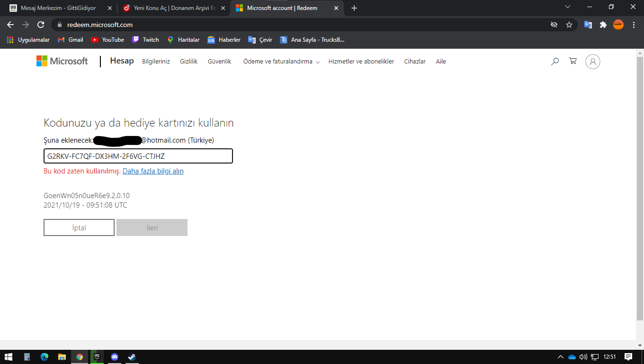Viewport: 644px width, 364px height.
Task: Click the Bu kod zaten kullanılmış error text
Action: tap(82, 171)
